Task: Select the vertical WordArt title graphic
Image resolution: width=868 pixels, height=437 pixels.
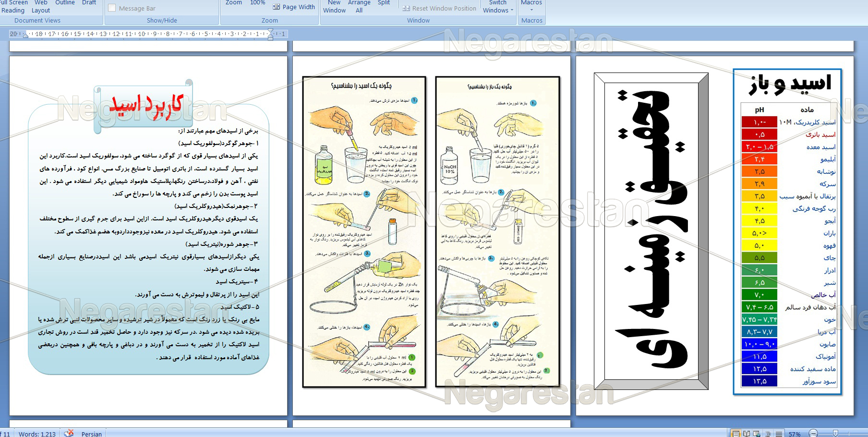Action: tap(651, 231)
